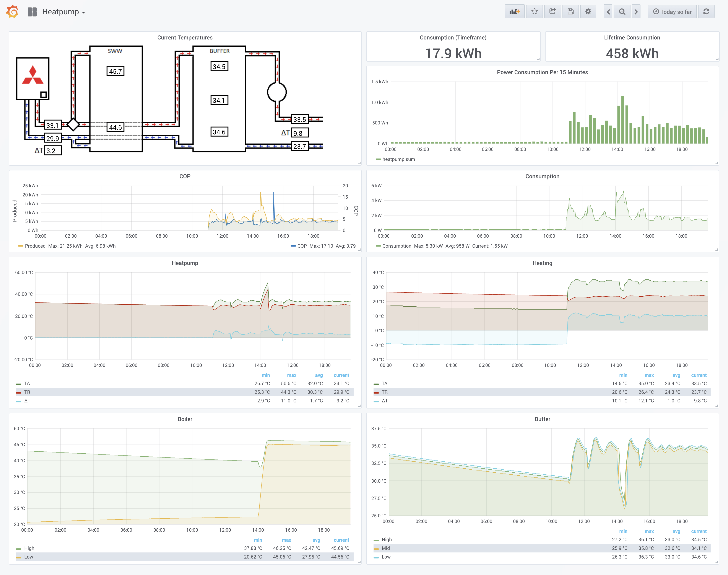Shift time range back with left chevron
Screen dimensions: 728x575
(x=608, y=12)
